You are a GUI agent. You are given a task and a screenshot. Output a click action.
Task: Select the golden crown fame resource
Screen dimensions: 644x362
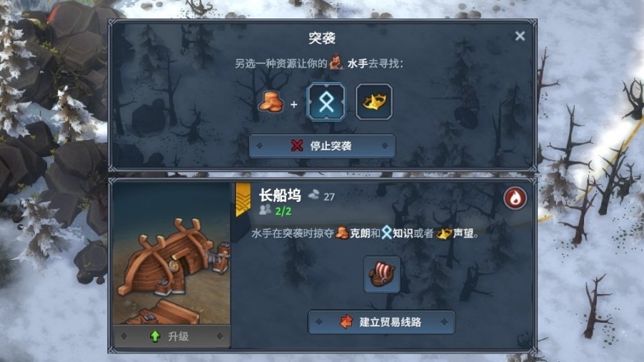373,102
